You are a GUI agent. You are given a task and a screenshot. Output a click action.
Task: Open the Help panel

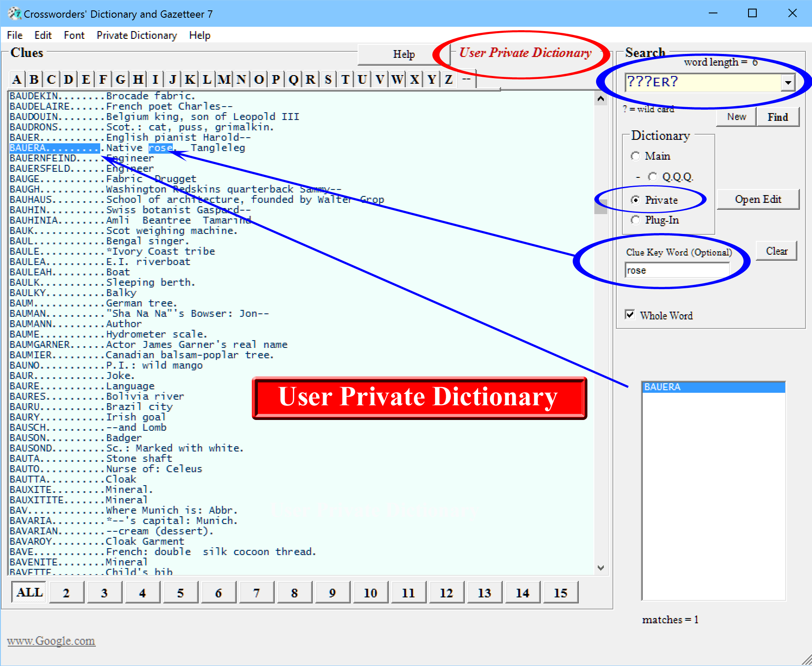pos(403,54)
